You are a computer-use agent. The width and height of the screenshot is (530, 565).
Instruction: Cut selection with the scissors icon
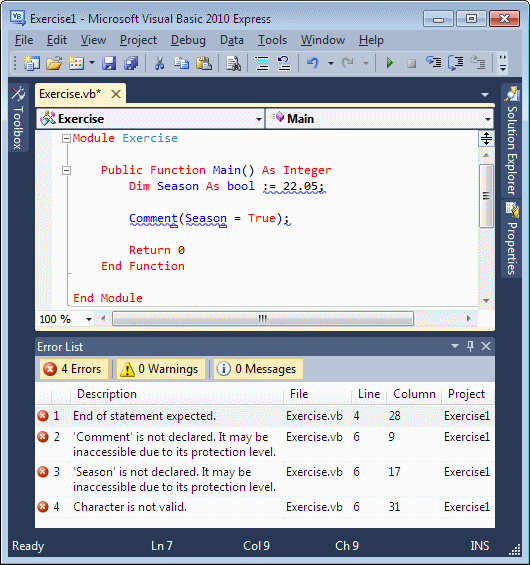pos(159,63)
